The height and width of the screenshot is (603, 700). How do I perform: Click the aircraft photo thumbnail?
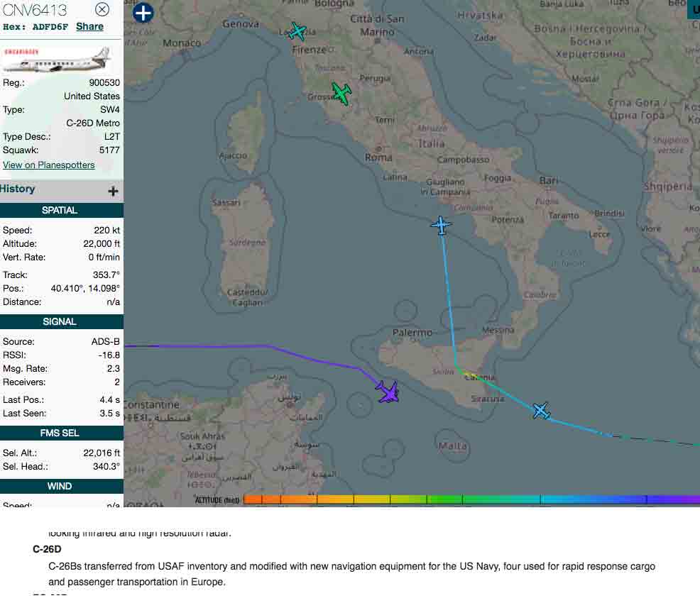point(57,59)
